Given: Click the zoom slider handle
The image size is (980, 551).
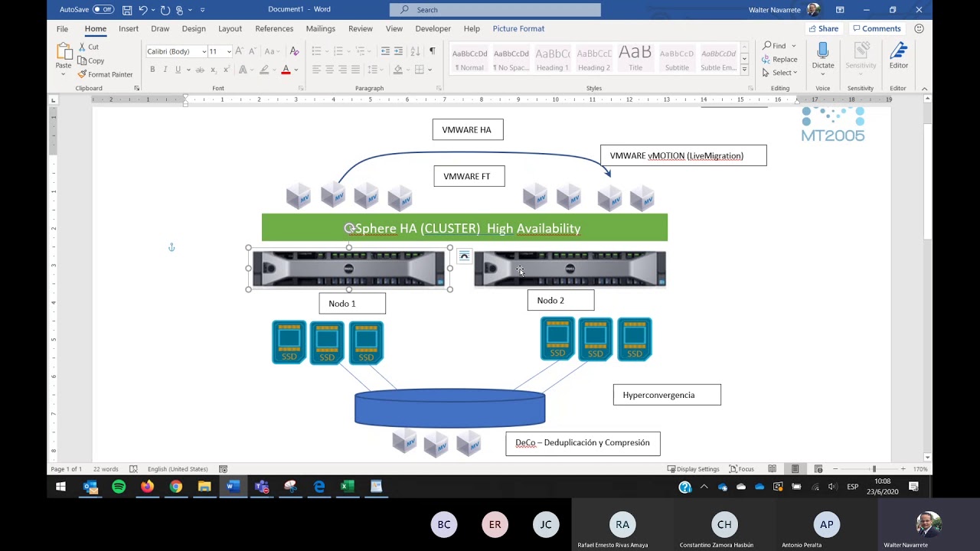Looking at the screenshot, I should [x=874, y=468].
